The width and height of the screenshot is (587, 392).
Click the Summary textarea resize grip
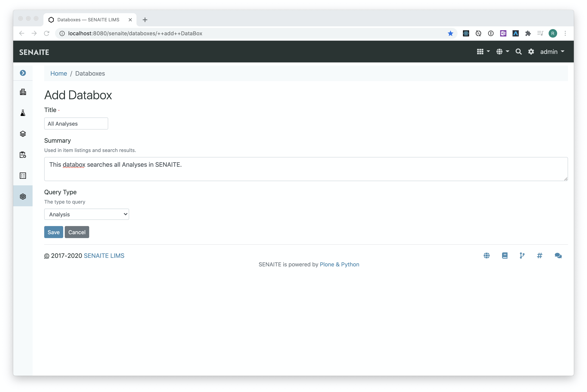point(566,179)
